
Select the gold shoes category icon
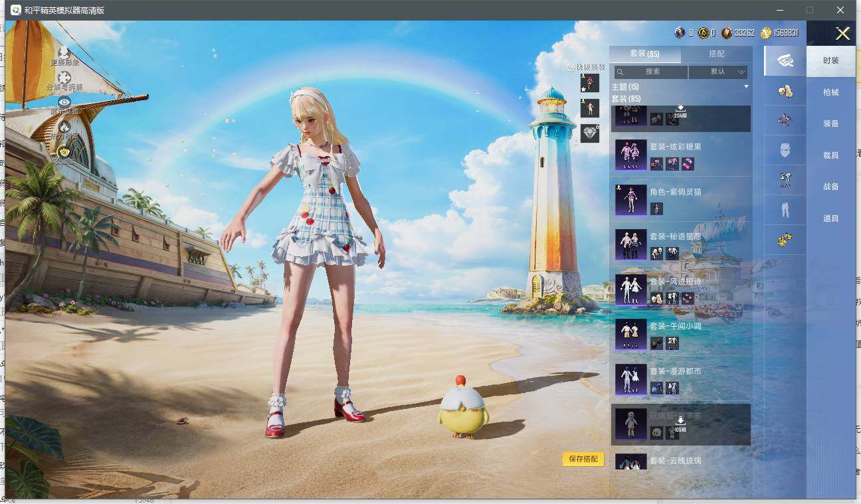click(x=785, y=240)
